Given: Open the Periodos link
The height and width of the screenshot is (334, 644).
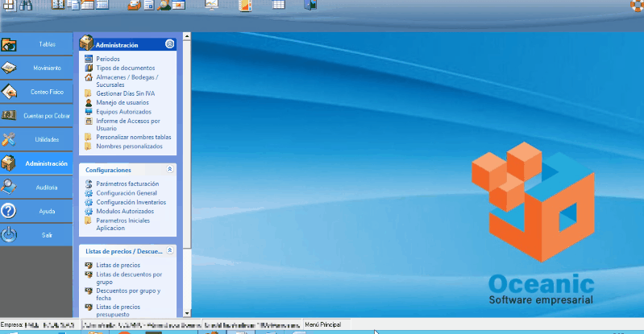Looking at the screenshot, I should (107, 60).
